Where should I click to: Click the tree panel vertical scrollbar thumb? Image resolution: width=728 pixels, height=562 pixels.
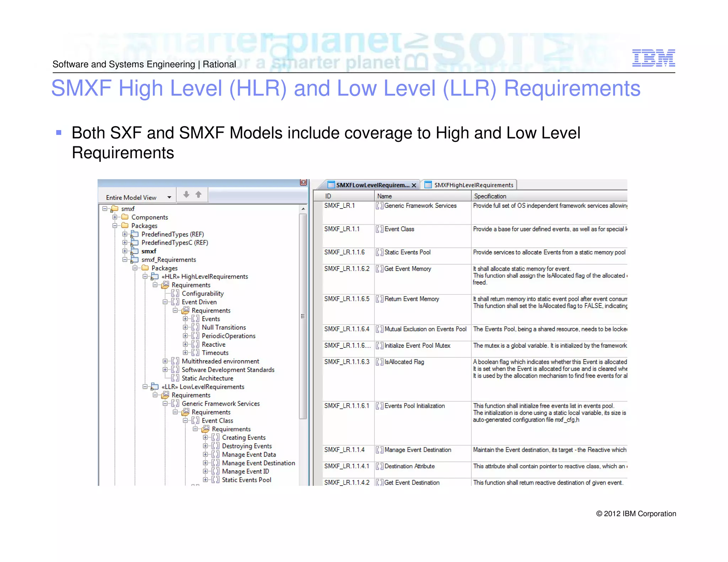pyautogui.click(x=303, y=316)
